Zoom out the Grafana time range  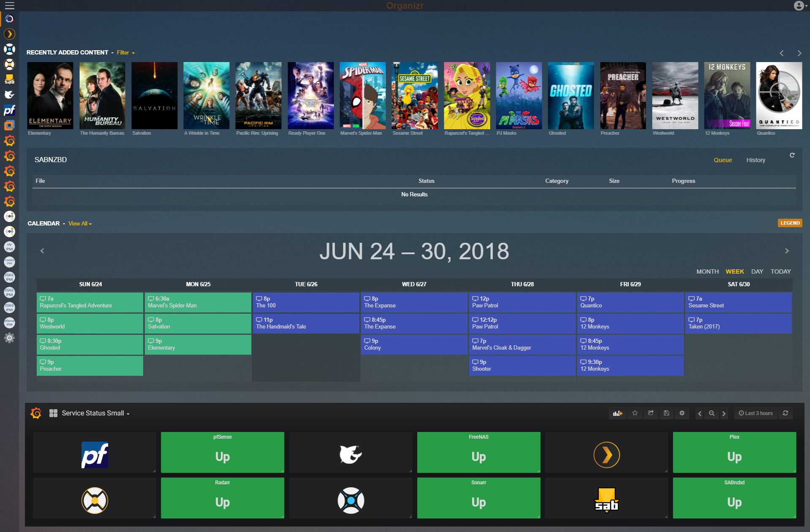coord(712,413)
